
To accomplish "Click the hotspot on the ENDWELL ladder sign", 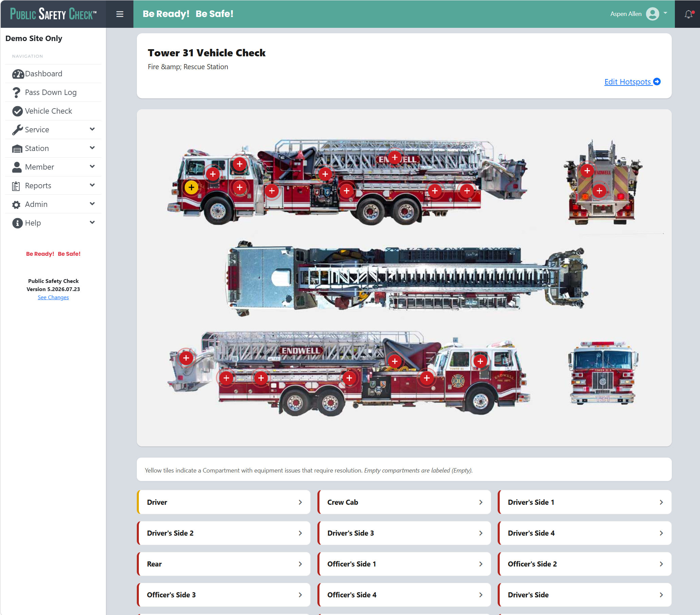I will (394, 157).
